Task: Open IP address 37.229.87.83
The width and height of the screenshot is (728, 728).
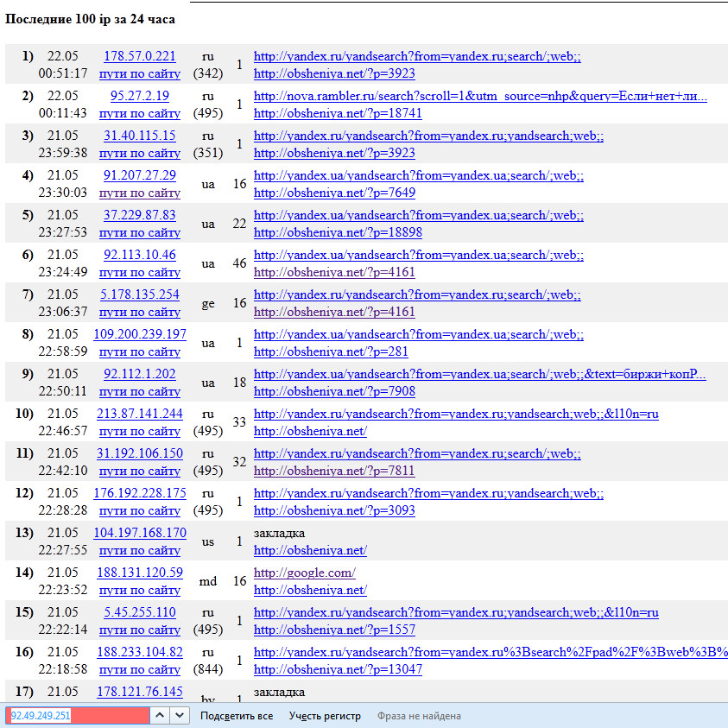Action: point(140,215)
